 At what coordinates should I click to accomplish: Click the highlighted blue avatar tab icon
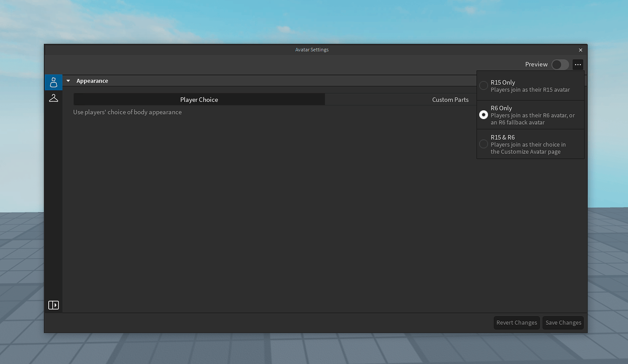click(x=53, y=82)
